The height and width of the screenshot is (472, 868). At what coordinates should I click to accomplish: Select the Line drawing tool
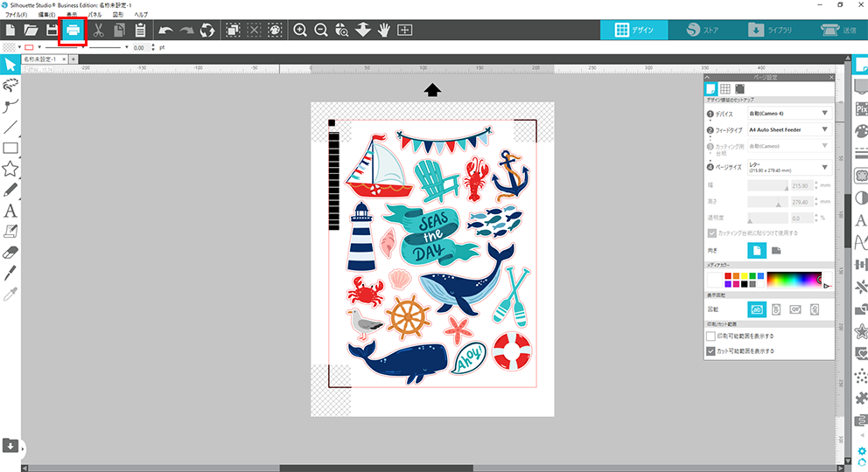[x=10, y=127]
